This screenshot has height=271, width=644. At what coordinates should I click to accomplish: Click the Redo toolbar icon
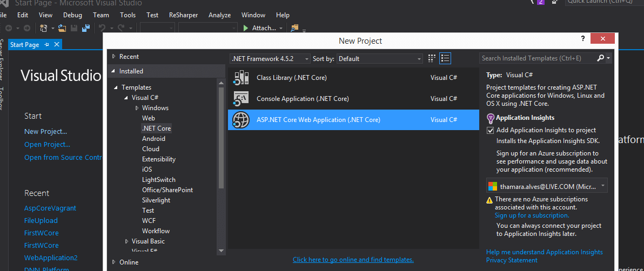click(x=121, y=28)
